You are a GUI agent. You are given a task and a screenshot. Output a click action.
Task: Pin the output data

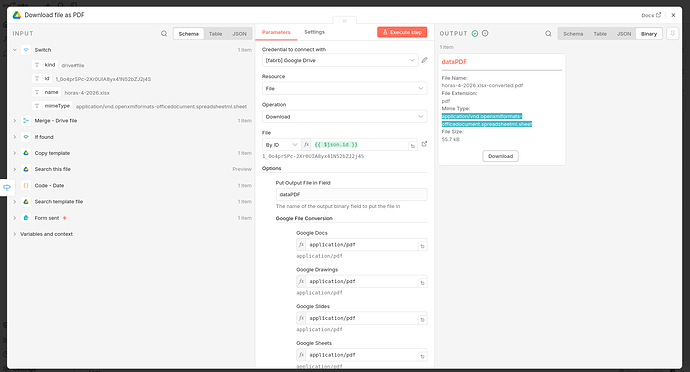coord(672,33)
